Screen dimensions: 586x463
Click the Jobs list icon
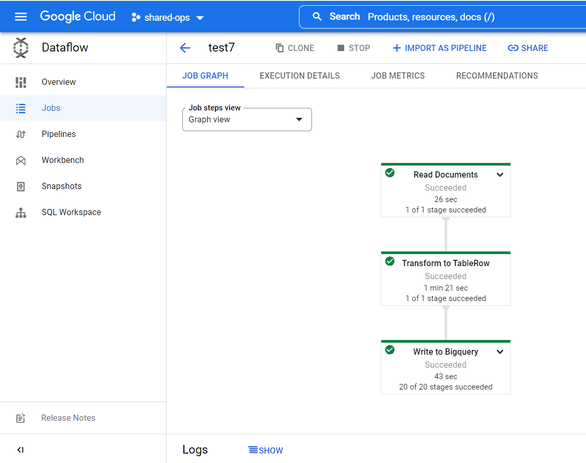pyautogui.click(x=21, y=108)
